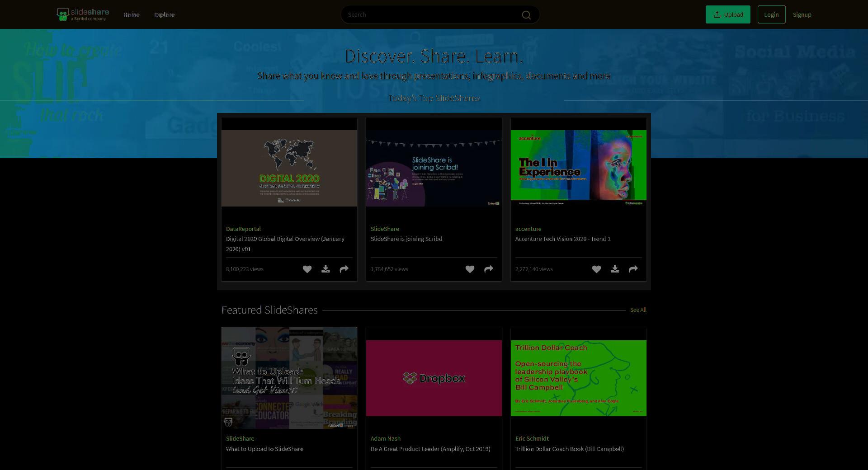Share the SlideShare is joining Scribd slideshow
Image resolution: width=868 pixels, height=470 pixels.
click(489, 269)
